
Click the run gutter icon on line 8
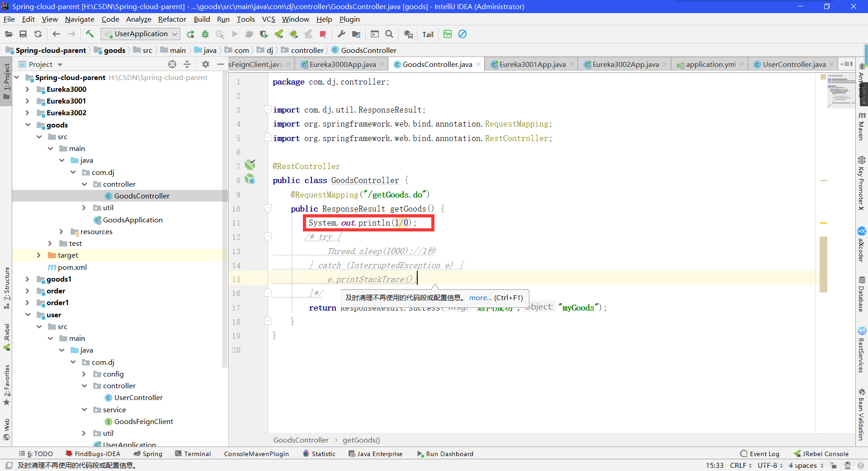[x=250, y=180]
